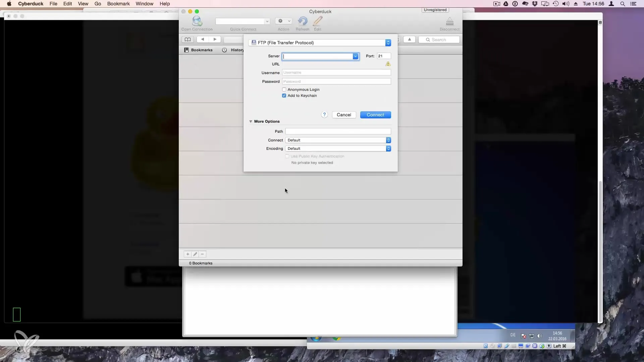Go forward with the right arrow button
The width and height of the screenshot is (644, 362).
215,40
